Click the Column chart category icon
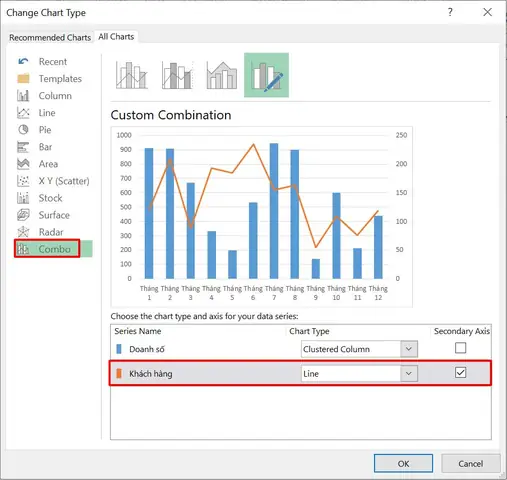The height and width of the screenshot is (480, 507). pos(23,96)
